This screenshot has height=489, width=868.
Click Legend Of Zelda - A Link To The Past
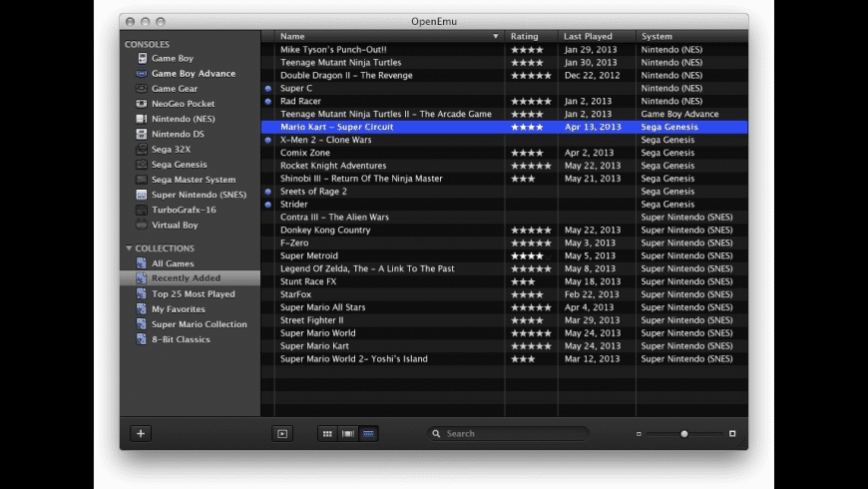click(x=367, y=268)
